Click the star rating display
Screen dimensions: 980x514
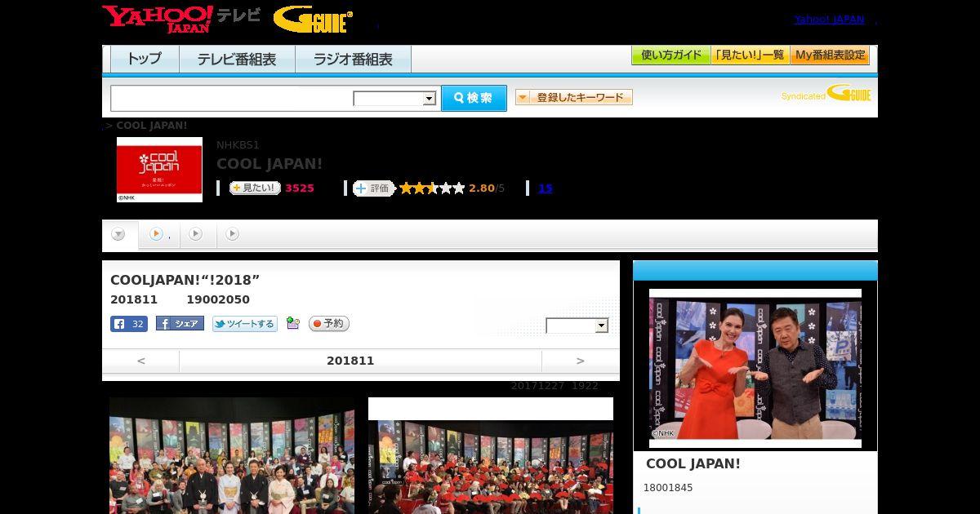[432, 188]
